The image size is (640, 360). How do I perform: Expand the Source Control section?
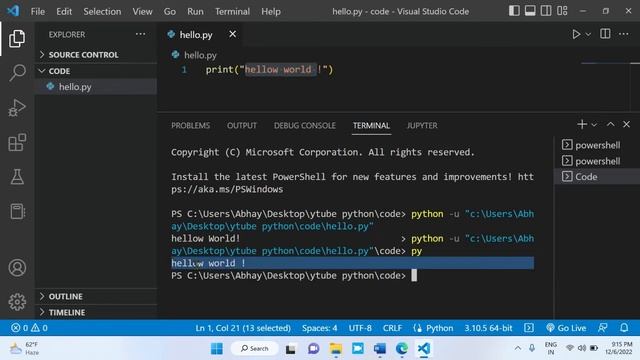pyautogui.click(x=96, y=55)
